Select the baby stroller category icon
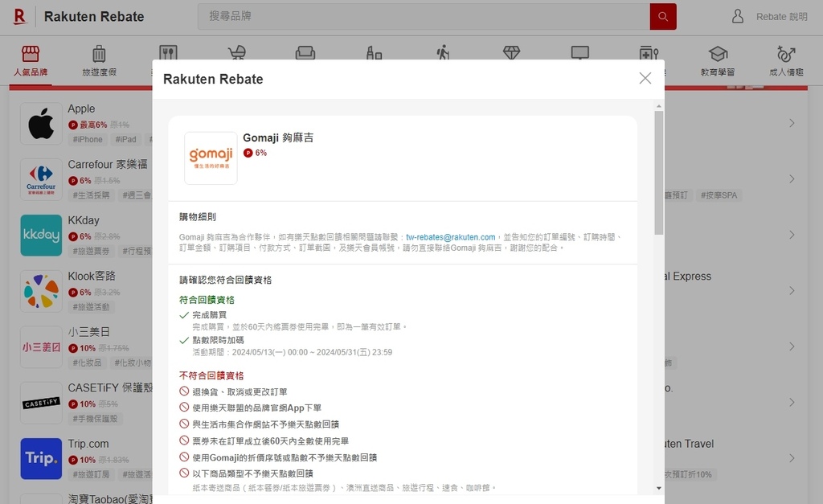This screenshot has width=823, height=504. point(237,52)
